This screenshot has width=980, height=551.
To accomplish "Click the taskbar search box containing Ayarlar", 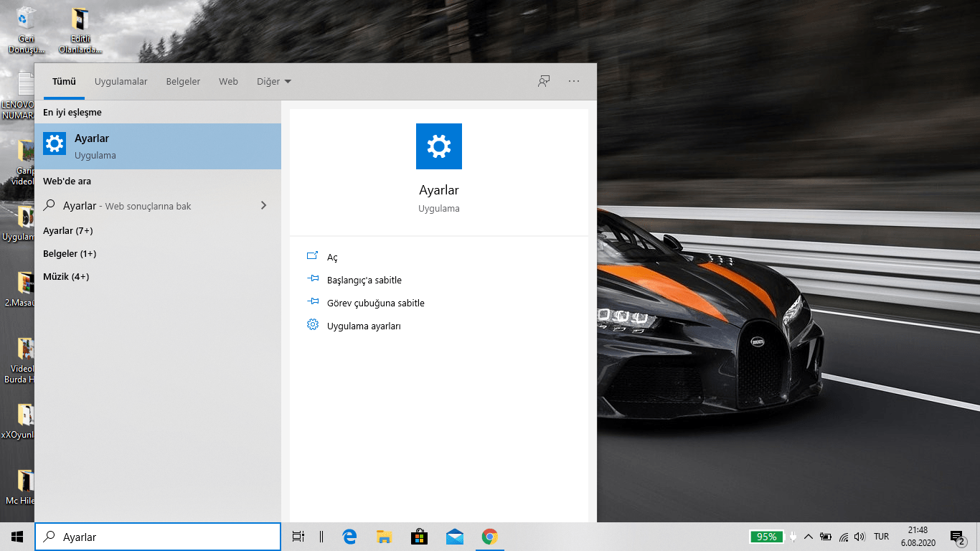I will (x=158, y=537).
